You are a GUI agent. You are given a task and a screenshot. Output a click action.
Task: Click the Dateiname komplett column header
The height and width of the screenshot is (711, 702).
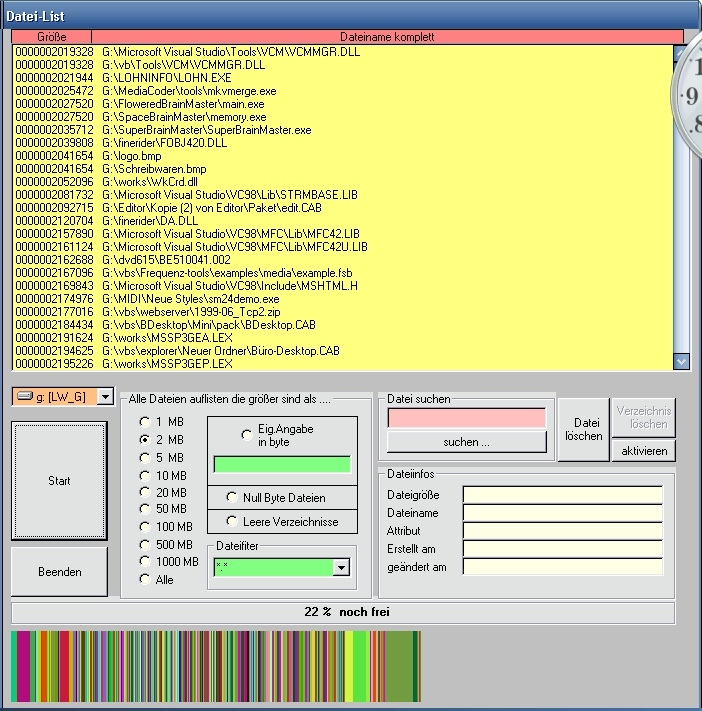click(387, 37)
